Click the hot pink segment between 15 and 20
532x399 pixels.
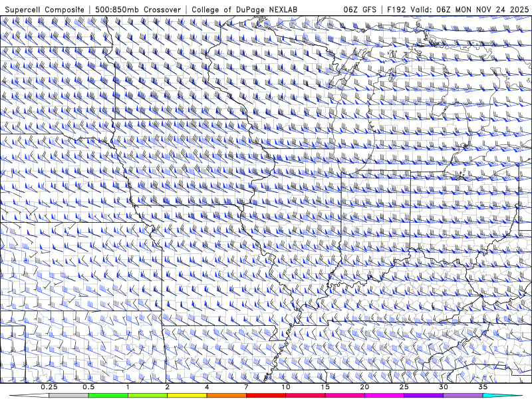coord(344,396)
